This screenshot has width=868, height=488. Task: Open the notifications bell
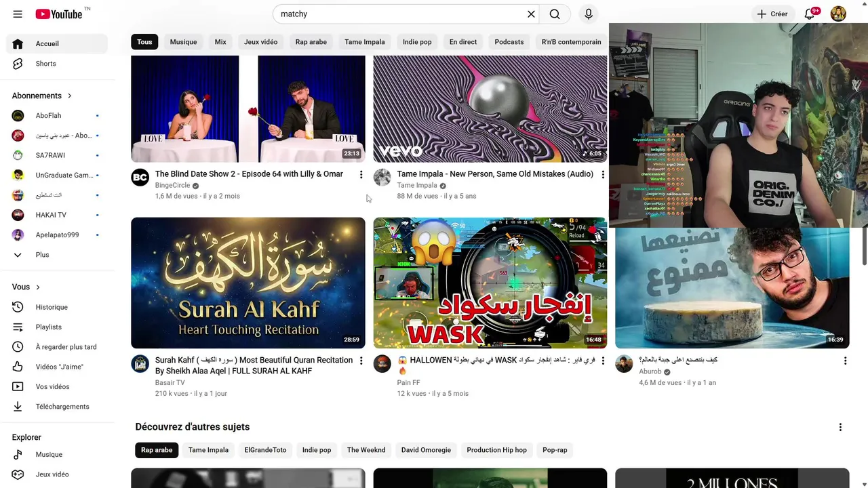click(x=810, y=14)
